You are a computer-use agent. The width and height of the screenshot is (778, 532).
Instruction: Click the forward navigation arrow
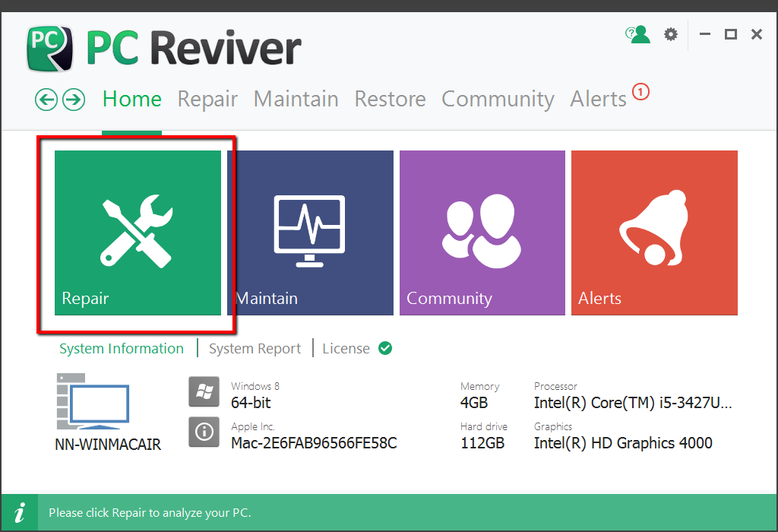click(73, 100)
